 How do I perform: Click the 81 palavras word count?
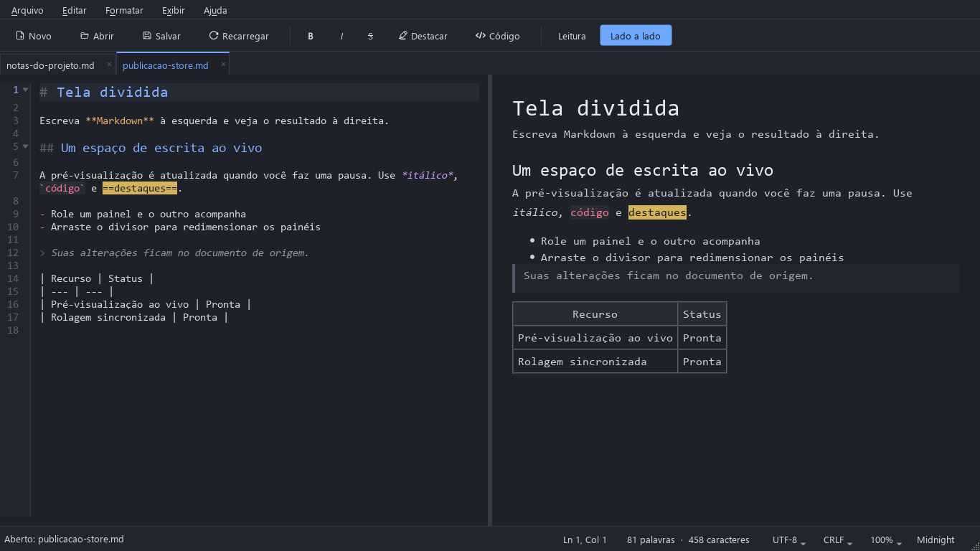pos(651,540)
